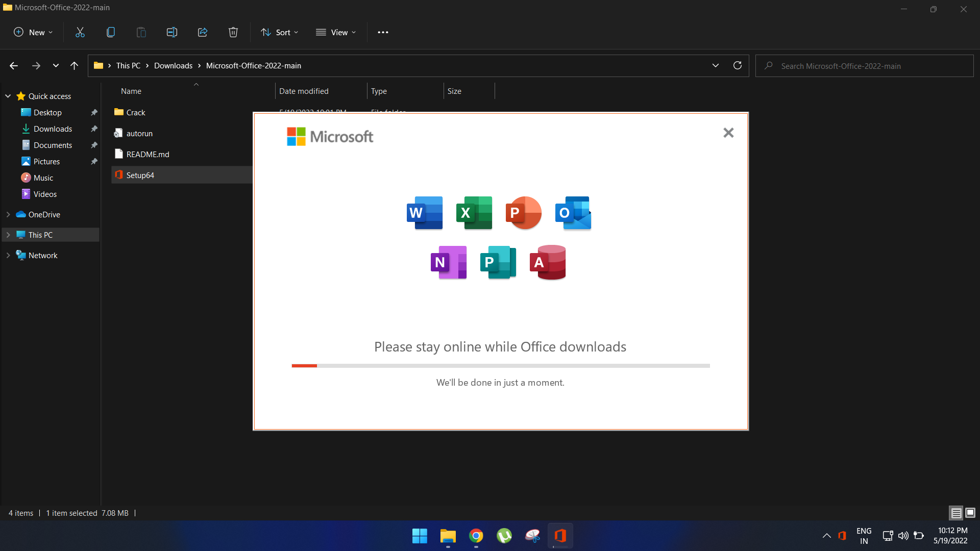Click the Publisher icon in installer
Viewport: 980px width, 551px height.
click(498, 262)
